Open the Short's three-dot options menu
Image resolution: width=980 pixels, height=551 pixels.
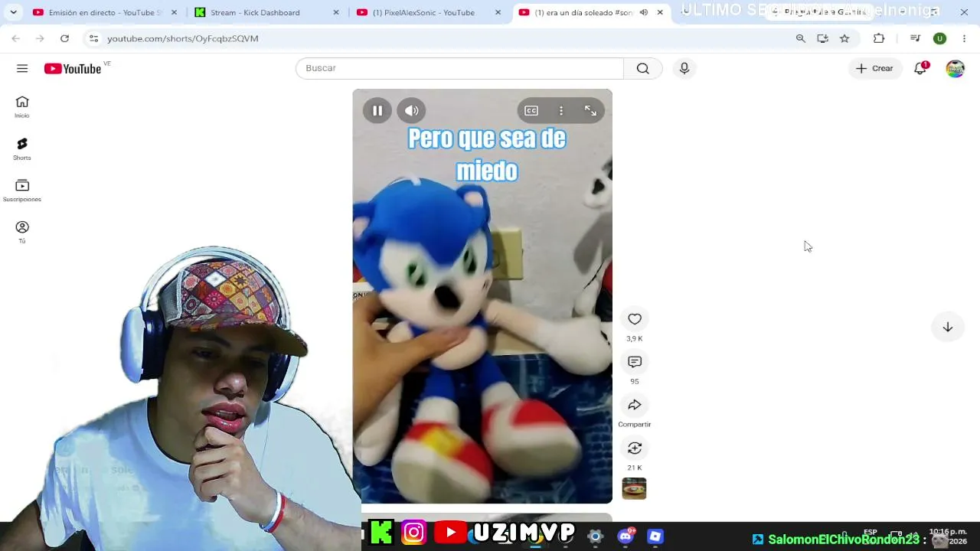[x=561, y=111]
